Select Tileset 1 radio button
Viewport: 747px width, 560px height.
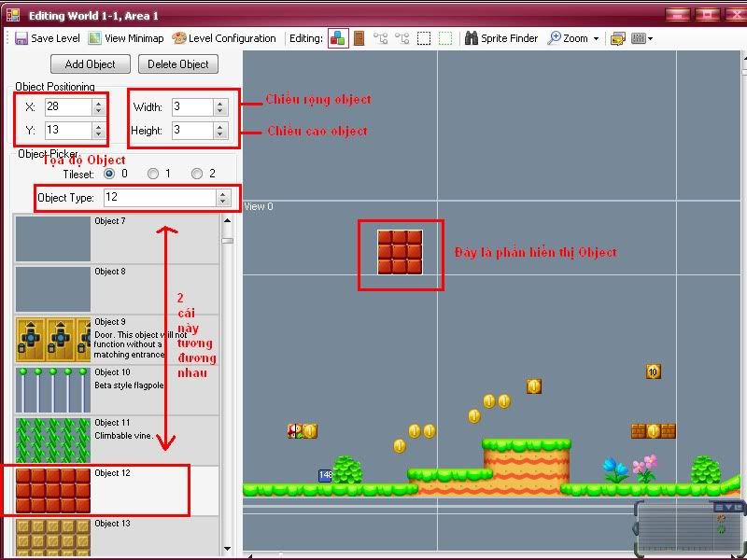[153, 174]
